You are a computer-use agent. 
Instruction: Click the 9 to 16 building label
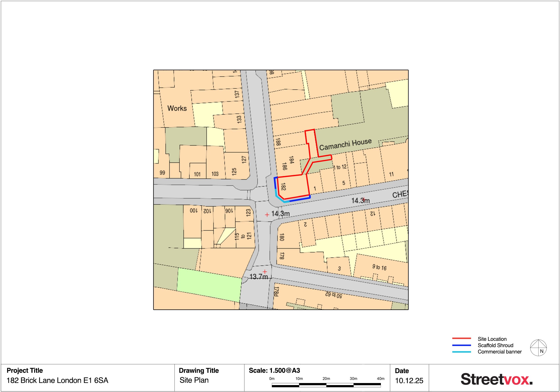379,267
